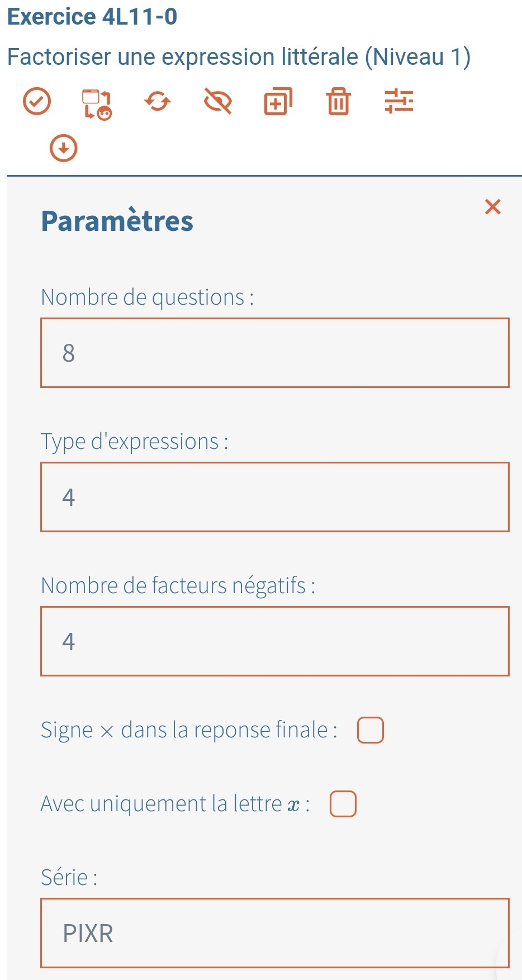Delete the exercise using trash icon
Screen dimensions: 522x980
click(338, 102)
